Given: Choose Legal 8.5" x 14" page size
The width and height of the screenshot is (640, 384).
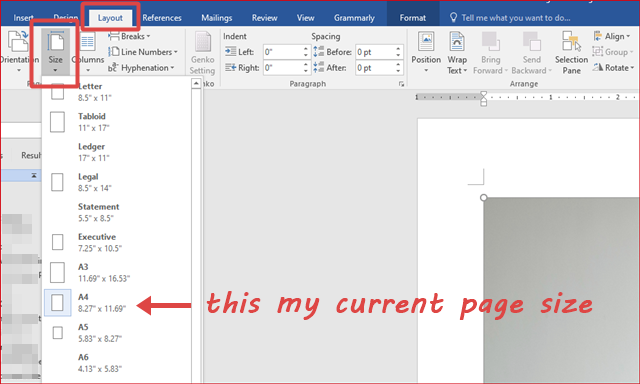Looking at the screenshot, I should pyautogui.click(x=117, y=182).
